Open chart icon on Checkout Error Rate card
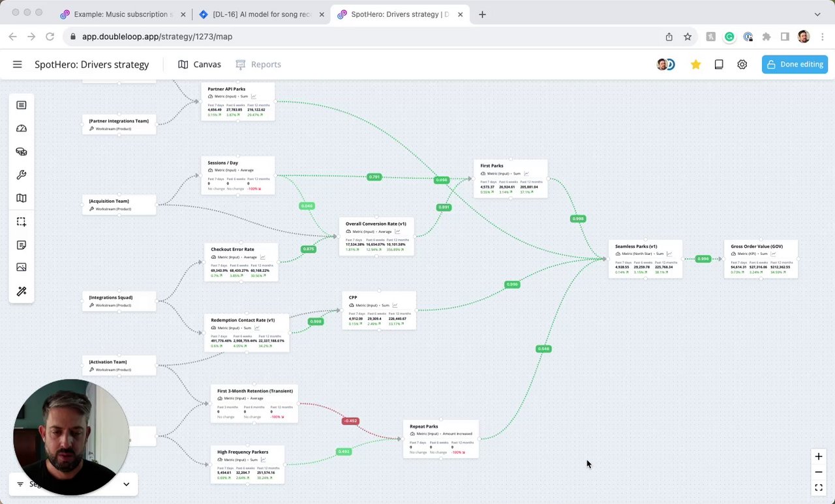835x504 pixels. (263, 257)
